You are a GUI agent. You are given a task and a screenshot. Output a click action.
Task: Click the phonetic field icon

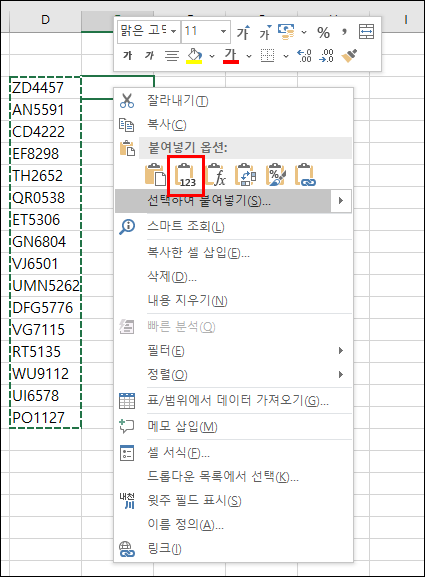pos(127,501)
